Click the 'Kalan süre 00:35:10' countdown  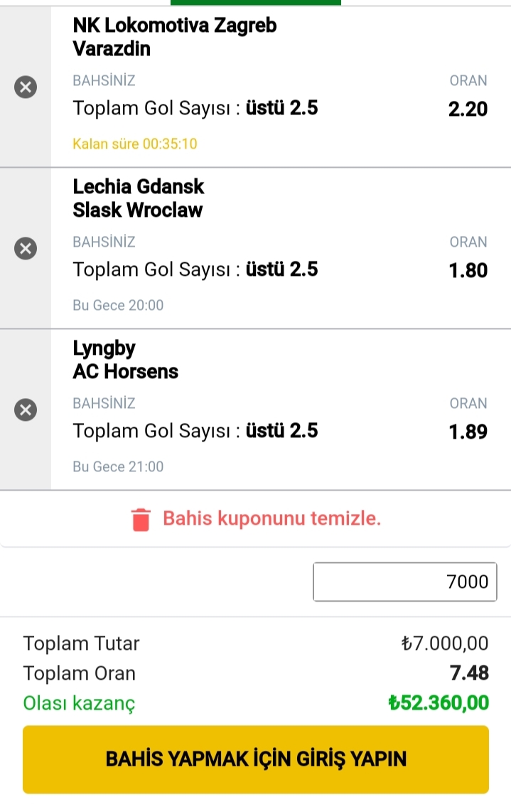[135, 144]
